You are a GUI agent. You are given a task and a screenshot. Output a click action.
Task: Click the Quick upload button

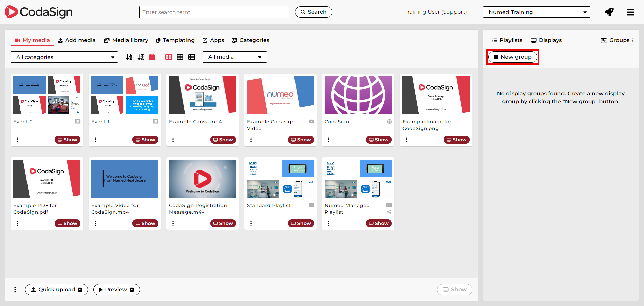coord(56,290)
